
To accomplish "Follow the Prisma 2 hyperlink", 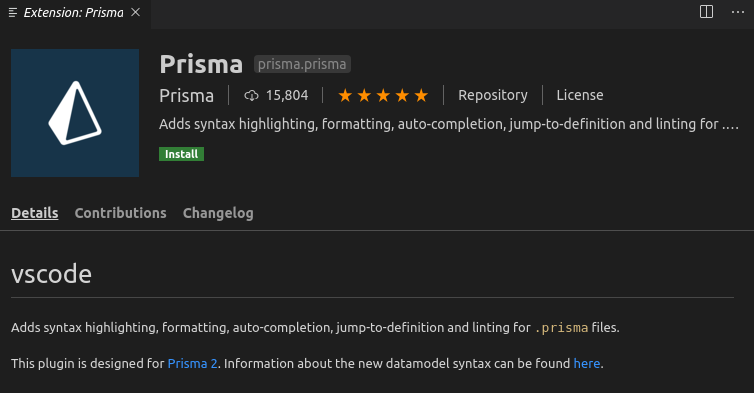I will (192, 363).
